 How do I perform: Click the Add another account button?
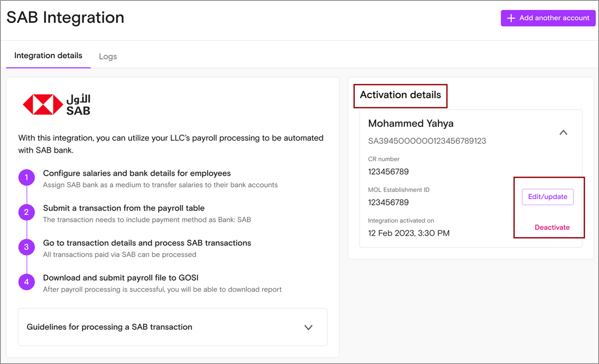pyautogui.click(x=548, y=18)
